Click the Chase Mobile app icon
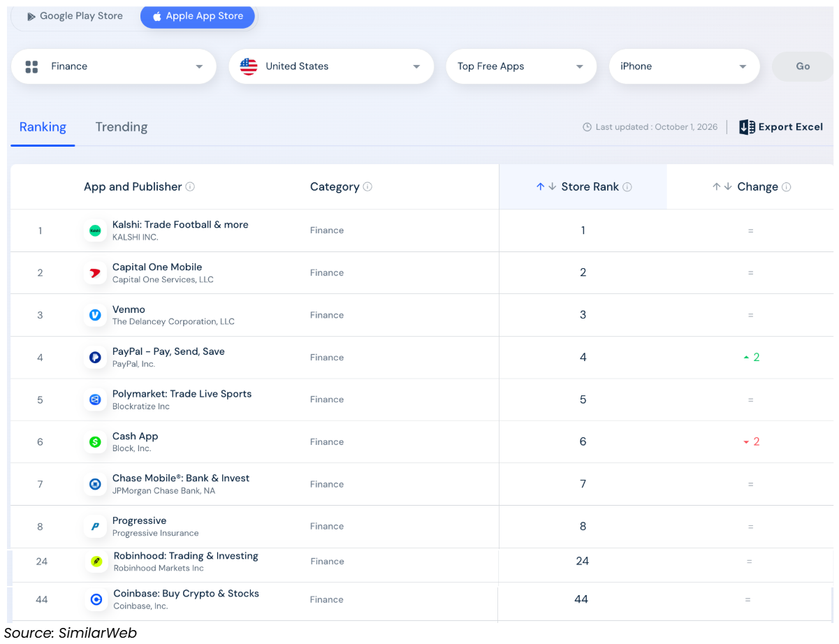Image resolution: width=839 pixels, height=644 pixels. pos(95,484)
